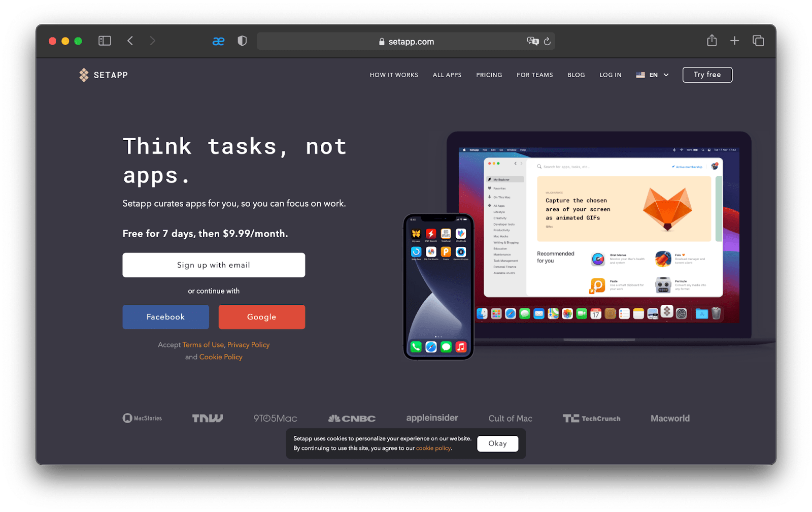The width and height of the screenshot is (812, 512).
Task: Open Ulysses on the iPhone home screen
Action: pos(416,234)
